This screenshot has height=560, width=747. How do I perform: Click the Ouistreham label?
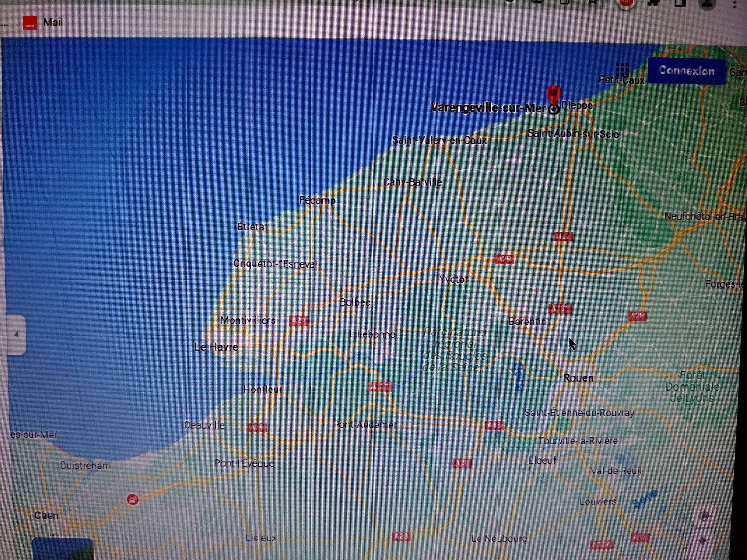85,465
